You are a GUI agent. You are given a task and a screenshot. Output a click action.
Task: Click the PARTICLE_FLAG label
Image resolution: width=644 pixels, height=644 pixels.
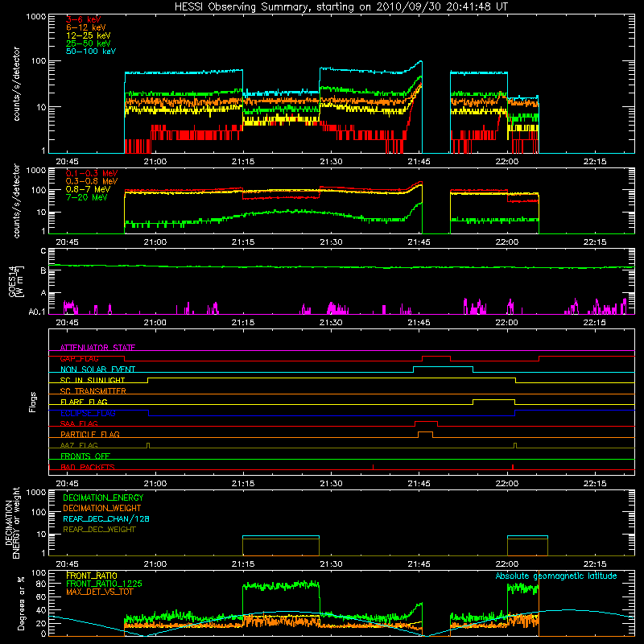tap(90, 434)
